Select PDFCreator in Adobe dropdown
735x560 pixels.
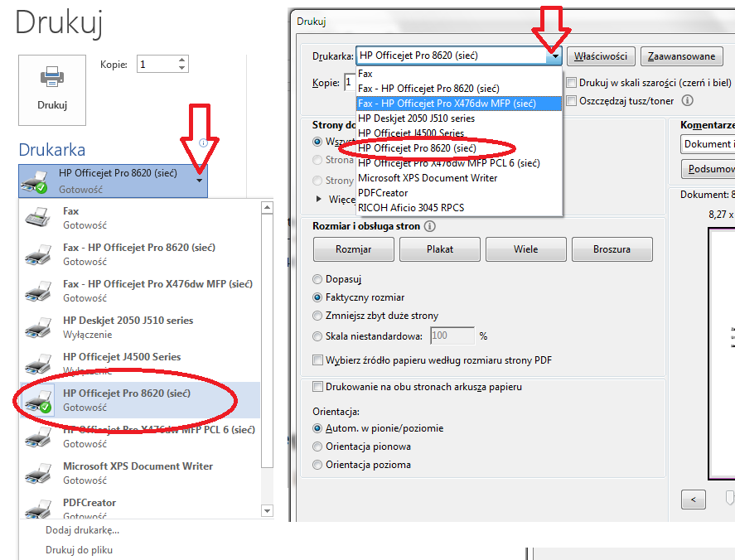pyautogui.click(x=459, y=192)
